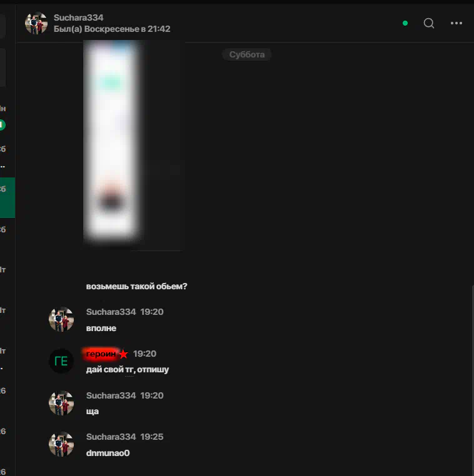Click Suchara334 avatar beside 'вполне' message
Viewport: 474px width, 476px height.
click(x=61, y=319)
